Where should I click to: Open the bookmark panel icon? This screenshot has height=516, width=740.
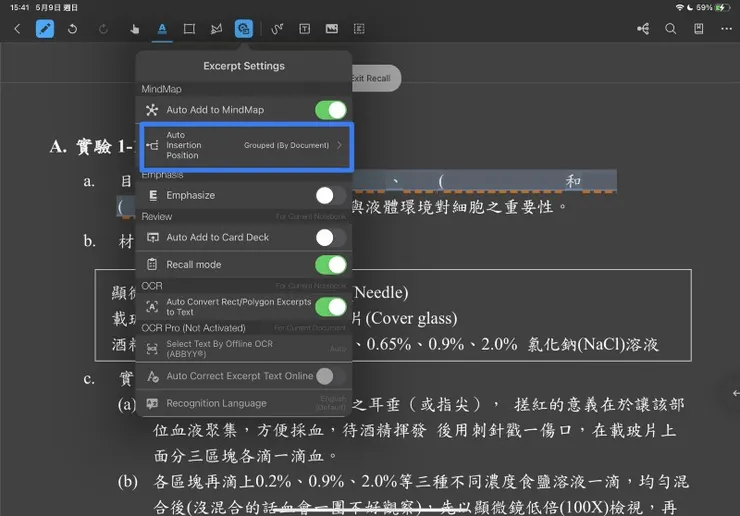tap(698, 29)
